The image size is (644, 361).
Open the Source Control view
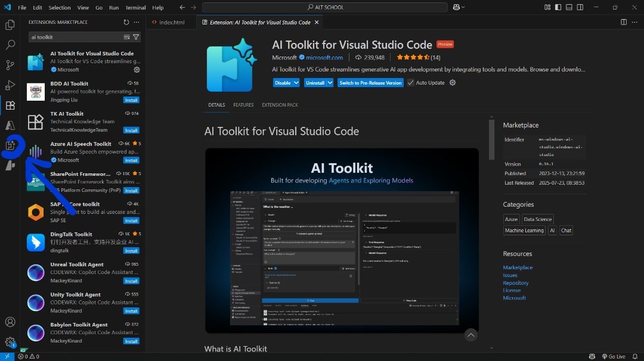[10, 65]
